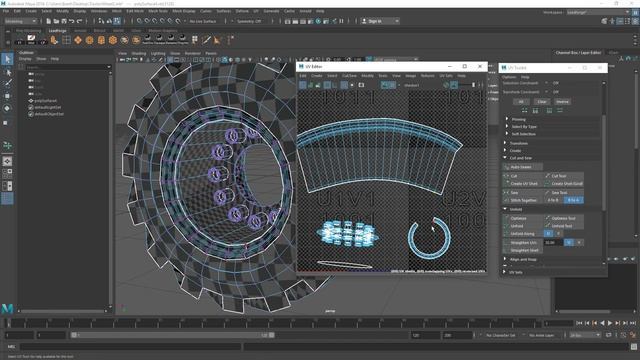Click the Redo arrow icon
Screen dimensions: 640x360
[x=80, y=21]
